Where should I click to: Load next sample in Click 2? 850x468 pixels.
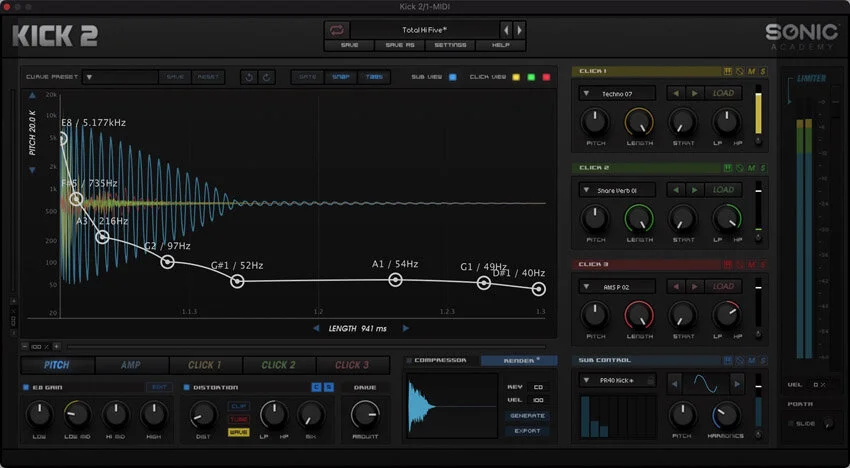tap(694, 190)
